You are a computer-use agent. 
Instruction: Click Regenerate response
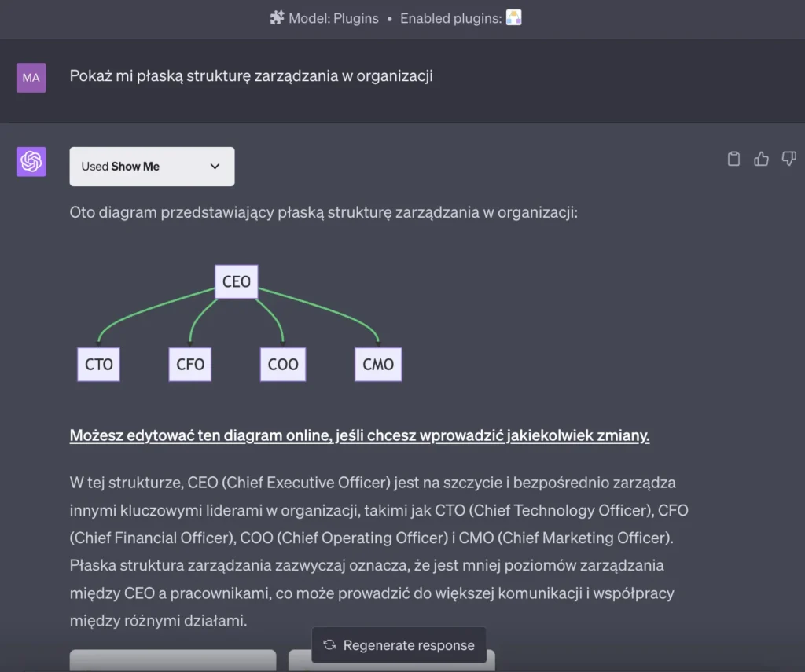pos(399,645)
